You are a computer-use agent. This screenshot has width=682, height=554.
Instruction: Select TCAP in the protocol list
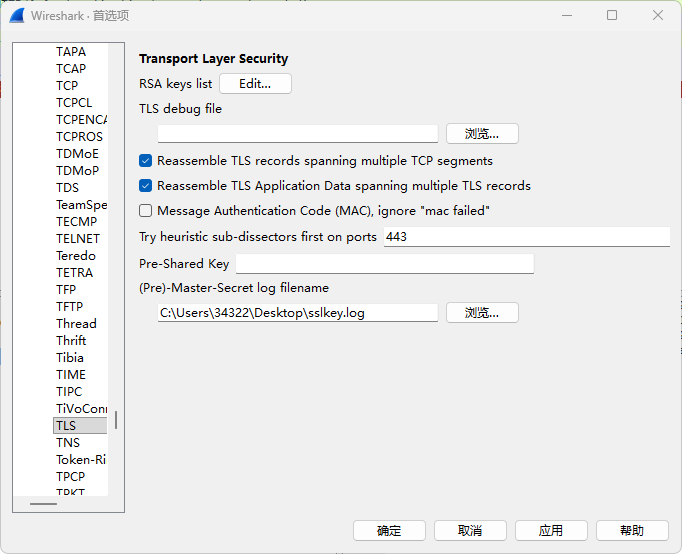pos(71,69)
